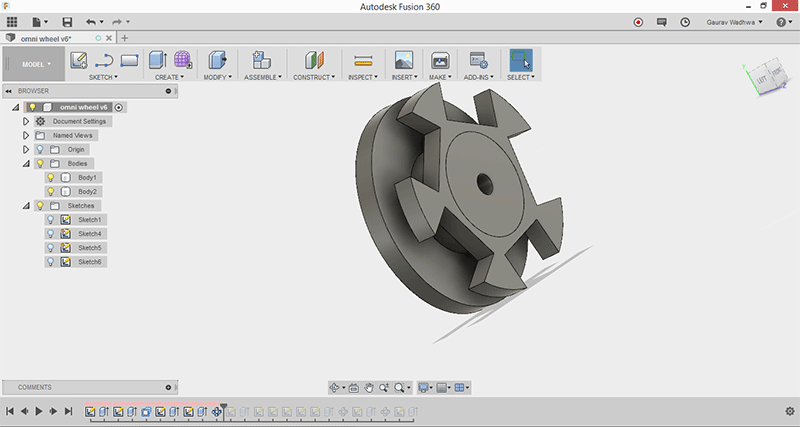Open the SKETCH menu
Screen dimensions: 800x427
tap(104, 77)
